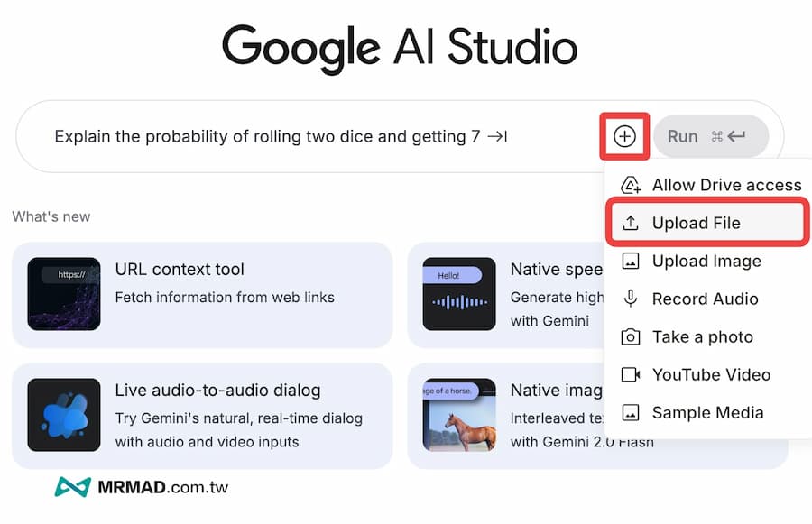
Task: Click the blue blob Live audio thumbnail
Action: 64,415
